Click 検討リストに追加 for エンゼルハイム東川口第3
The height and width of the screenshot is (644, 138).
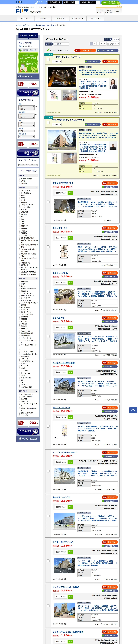[110, 367]
